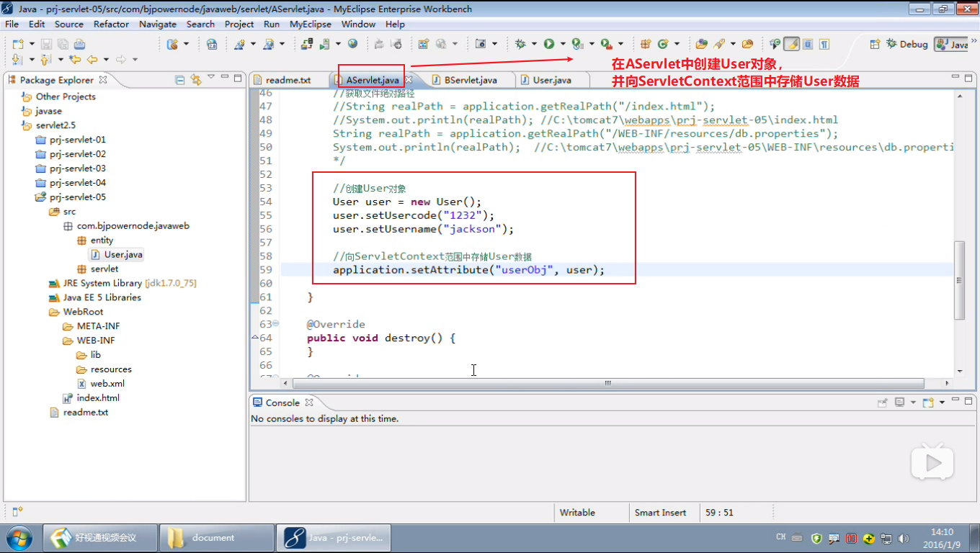Collapse the destroy method fold at line 63

(x=277, y=324)
